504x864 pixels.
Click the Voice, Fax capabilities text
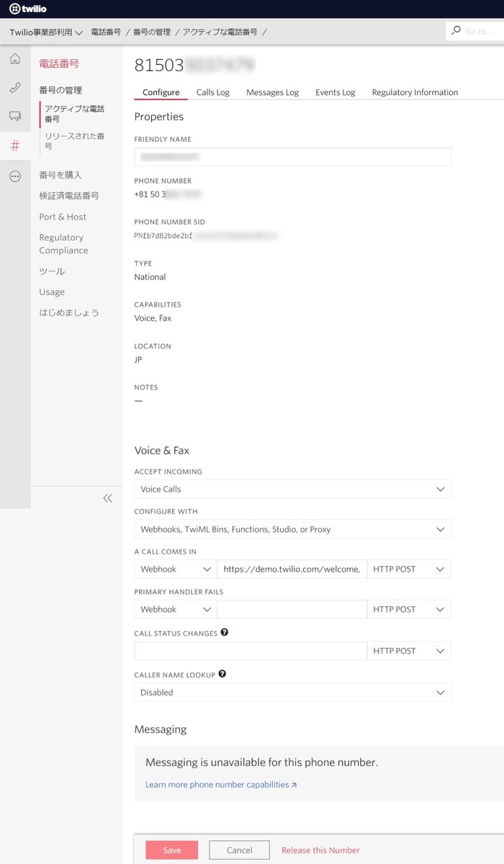point(153,318)
